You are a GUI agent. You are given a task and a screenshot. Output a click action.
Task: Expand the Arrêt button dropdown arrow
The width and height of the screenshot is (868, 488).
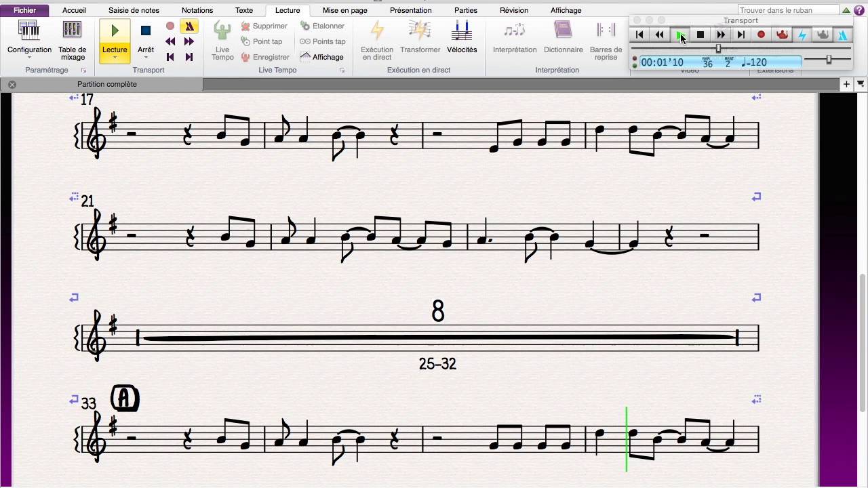coord(146,58)
